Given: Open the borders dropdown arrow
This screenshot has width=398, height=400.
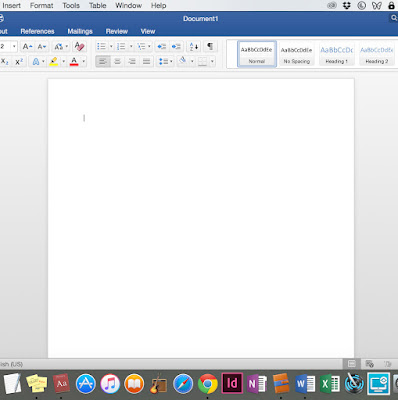Looking at the screenshot, I should [x=212, y=61].
